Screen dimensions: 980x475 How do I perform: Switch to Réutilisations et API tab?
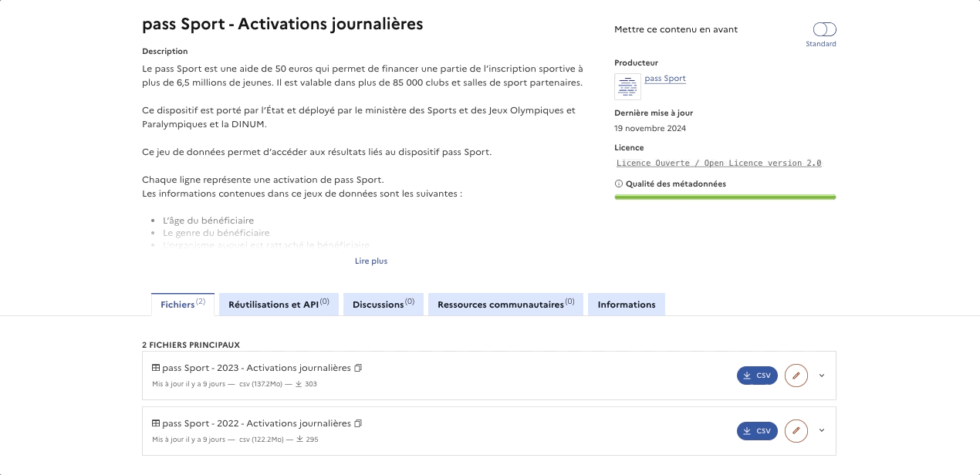tap(279, 305)
